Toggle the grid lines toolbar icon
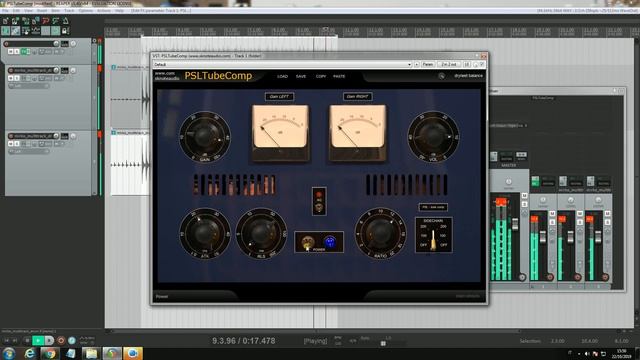Screen dimensions: 640x360 (x=46, y=31)
